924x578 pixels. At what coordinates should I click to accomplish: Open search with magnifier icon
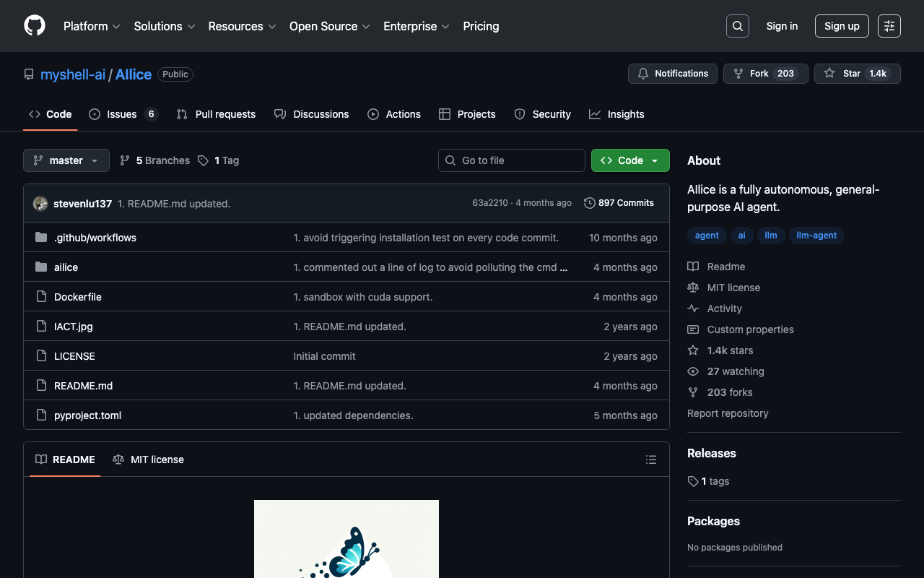pyautogui.click(x=737, y=26)
